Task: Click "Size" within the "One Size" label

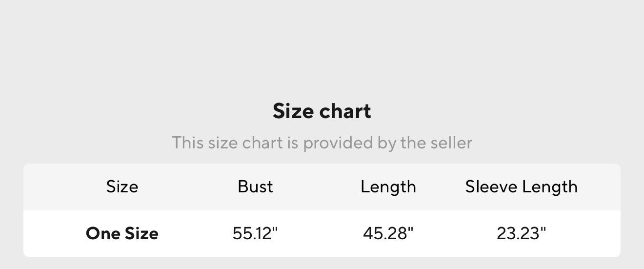Action: 141,233
